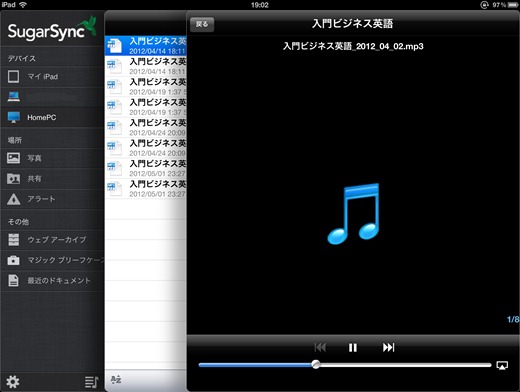
Task: Select highlighted file dated 2012/04/14 18:11
Action: click(146, 46)
